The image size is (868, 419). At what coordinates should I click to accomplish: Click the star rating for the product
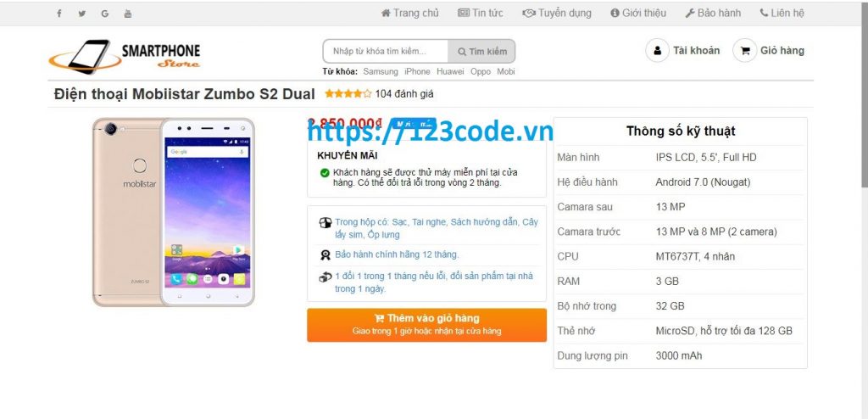click(x=348, y=94)
